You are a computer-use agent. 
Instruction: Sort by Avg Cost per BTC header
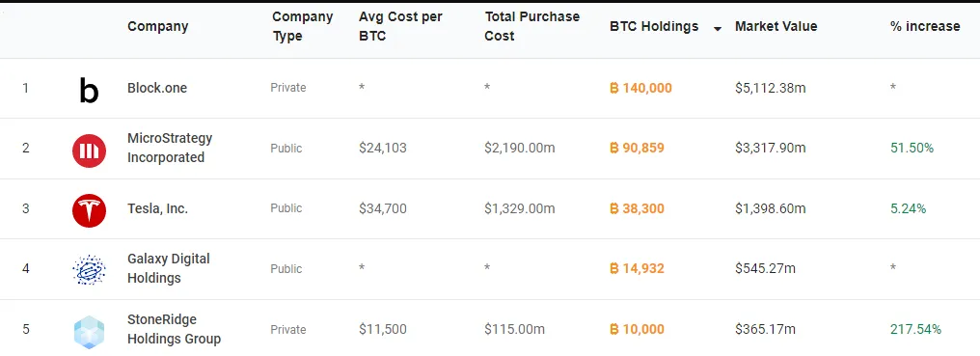[x=400, y=26]
